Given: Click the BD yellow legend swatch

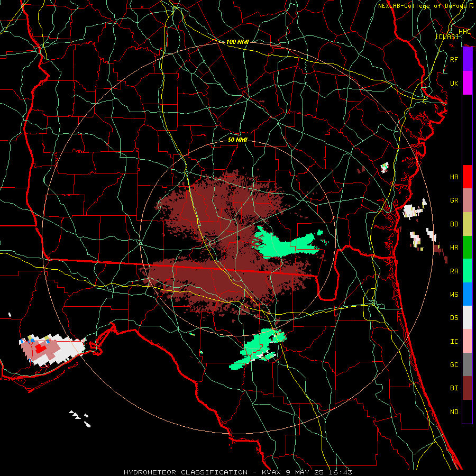Looking at the screenshot, I should [467, 224].
